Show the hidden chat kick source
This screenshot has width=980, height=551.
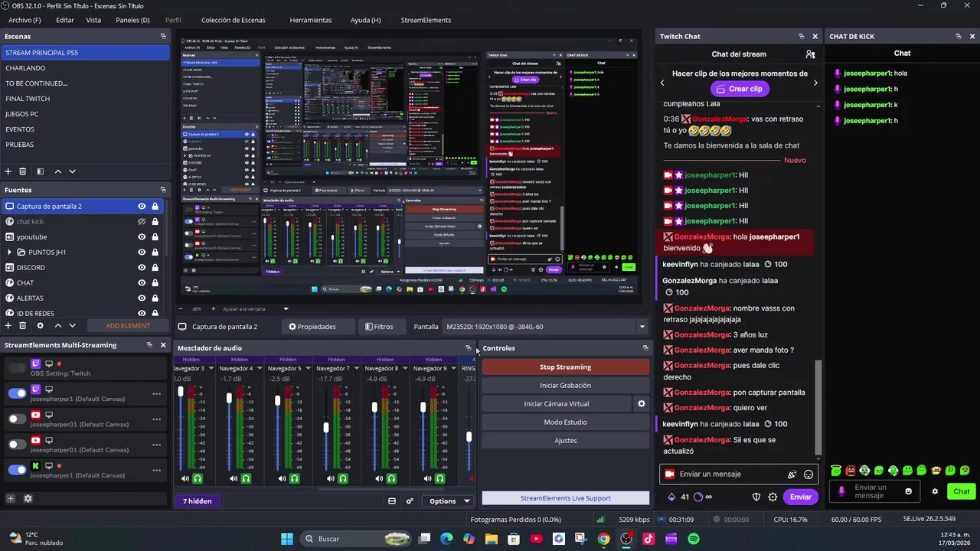coord(142,221)
